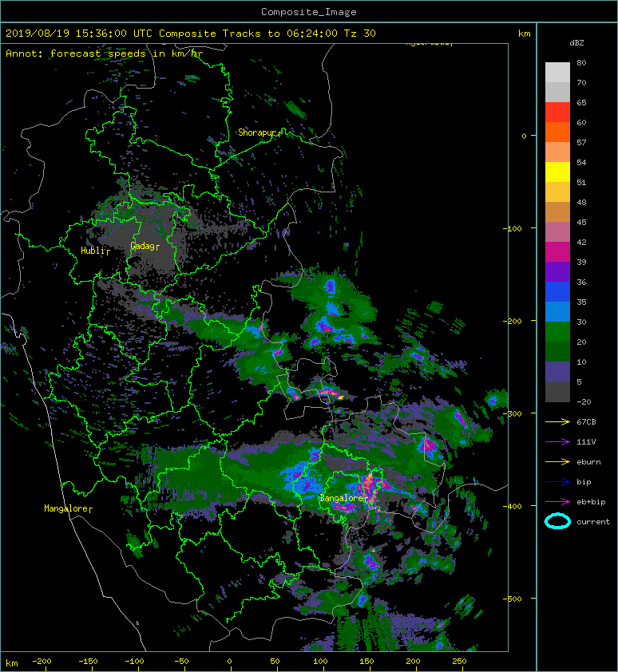
Task: Click the 250 tick on horizontal km axis
Action: [459, 662]
